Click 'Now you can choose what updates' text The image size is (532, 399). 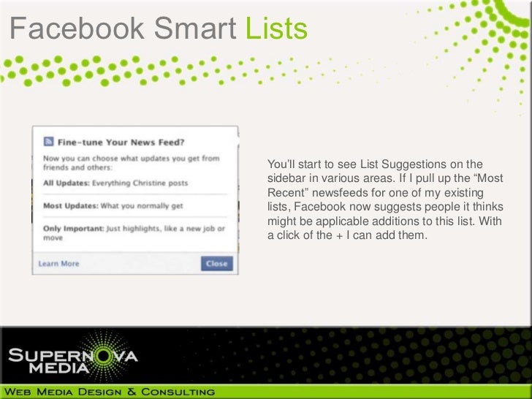132,163
